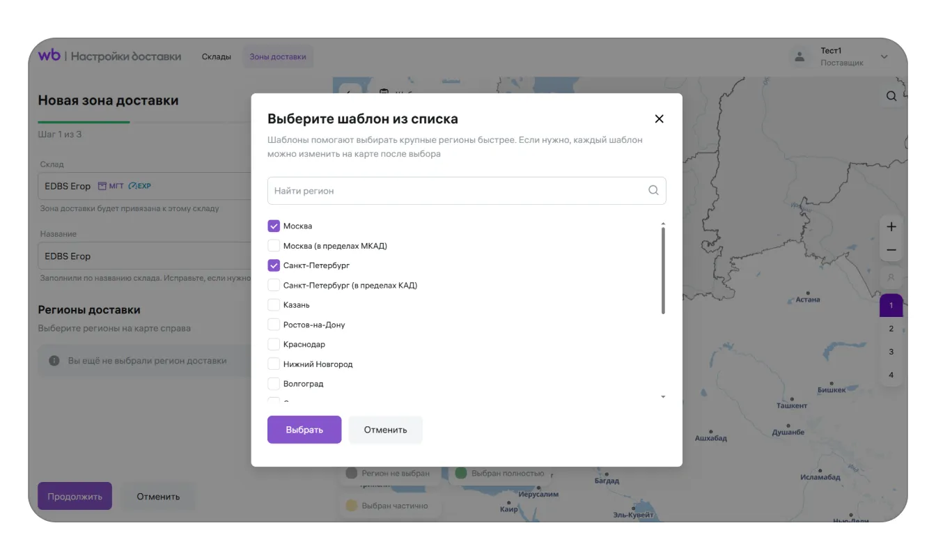
Task: Click the map search icon
Action: (891, 96)
